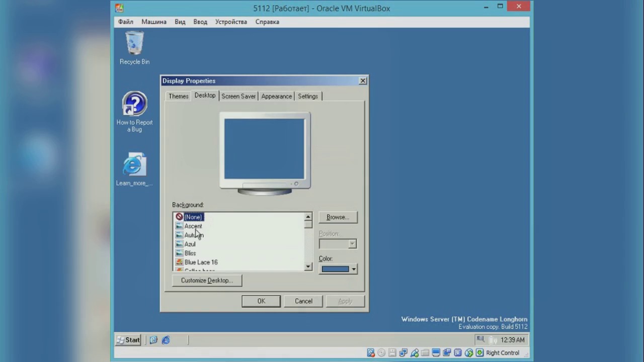Open the Appearance tab
Viewport: 644px width, 362px height.
(x=276, y=96)
